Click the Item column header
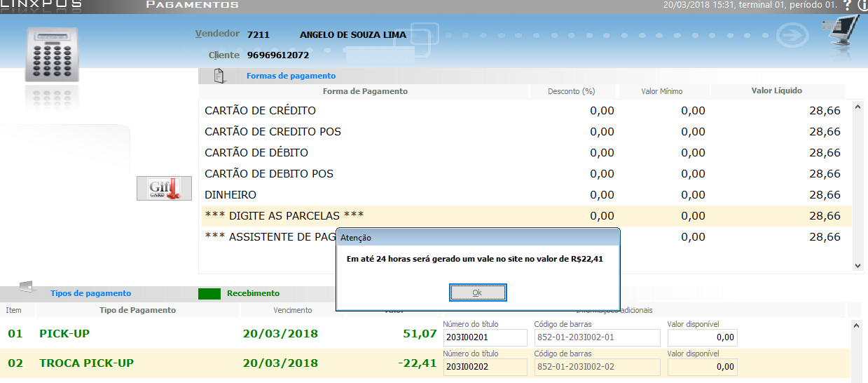Image resolution: width=868 pixels, height=383 pixels. 13,310
